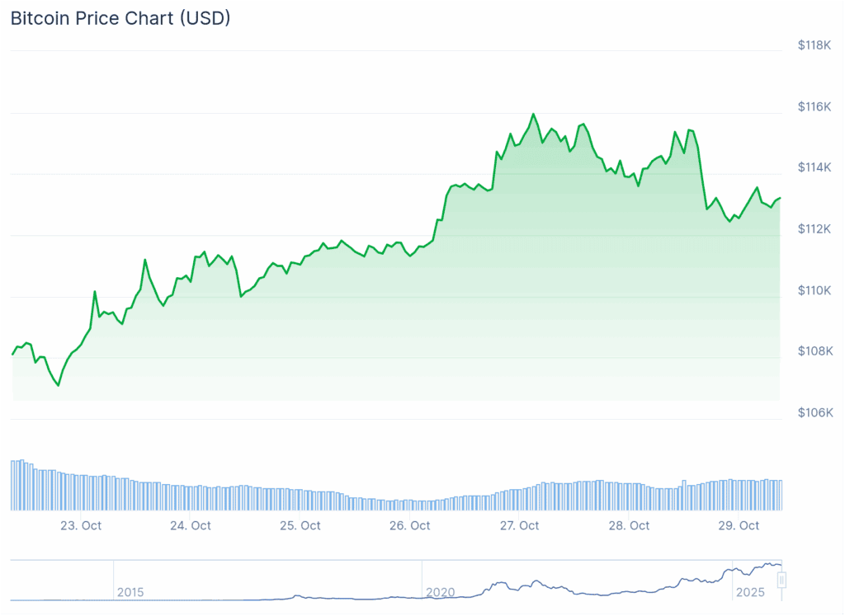
Task: Click the 25. Oct x-axis label
Action: click(300, 525)
